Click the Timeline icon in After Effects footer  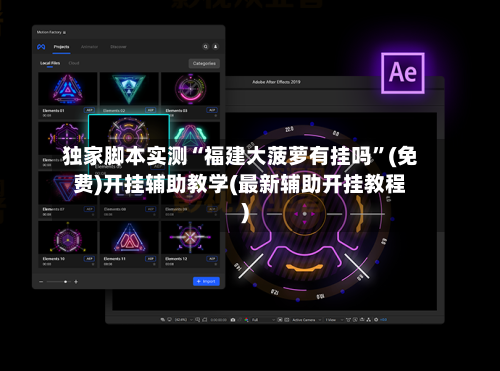[362, 319]
